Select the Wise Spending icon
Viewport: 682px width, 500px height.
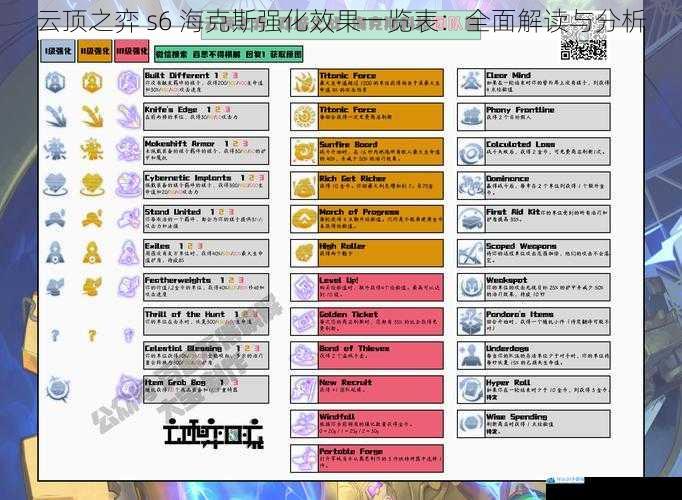471,424
